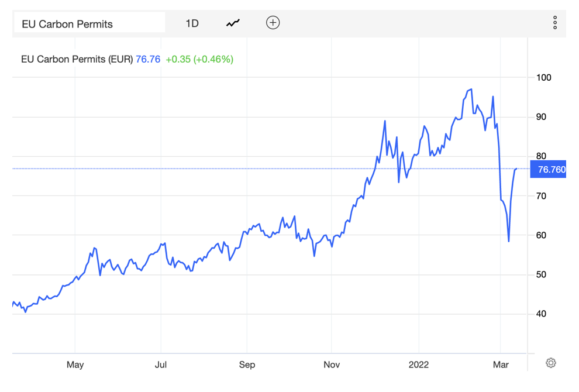Click the 2022 label on time axis
This screenshot has width=579, height=392.
[x=419, y=365]
